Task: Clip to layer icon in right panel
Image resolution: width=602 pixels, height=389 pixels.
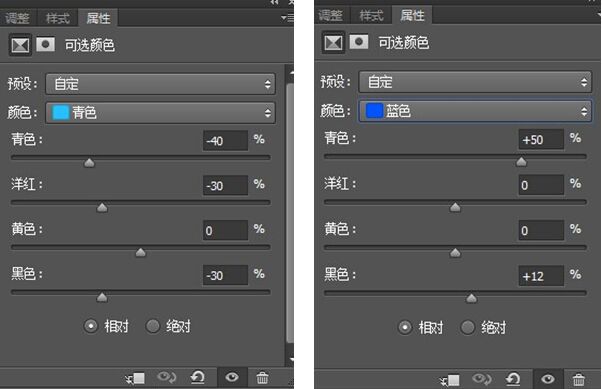Action: point(450,380)
